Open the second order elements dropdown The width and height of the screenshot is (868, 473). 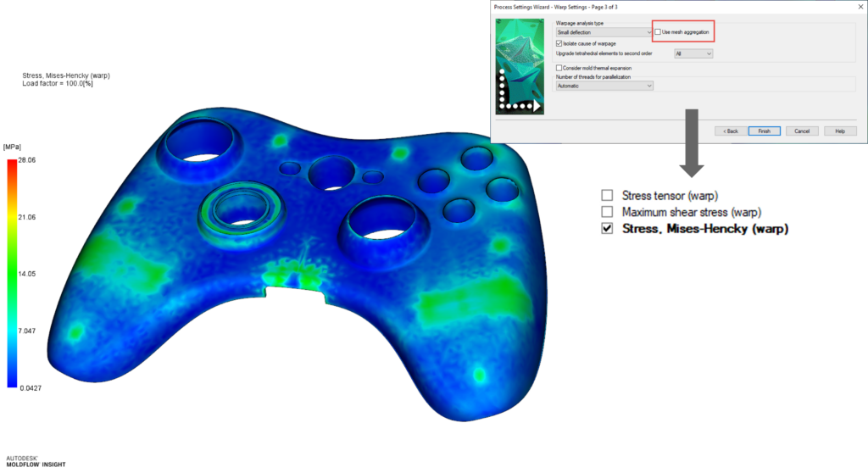[693, 53]
